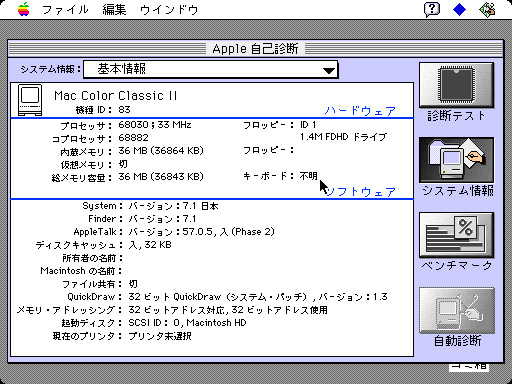Open the ベンチマーク icon button
512x384 pixels.
click(x=456, y=235)
